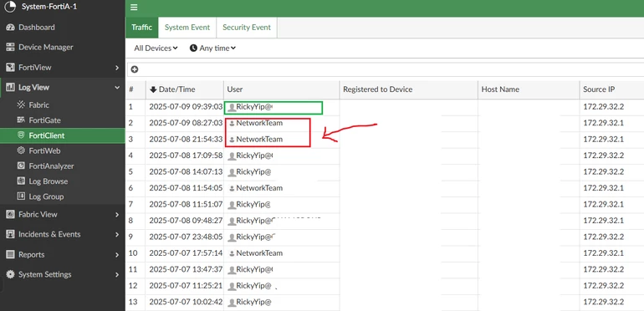Click the Dashboard gauge icon

point(10,28)
